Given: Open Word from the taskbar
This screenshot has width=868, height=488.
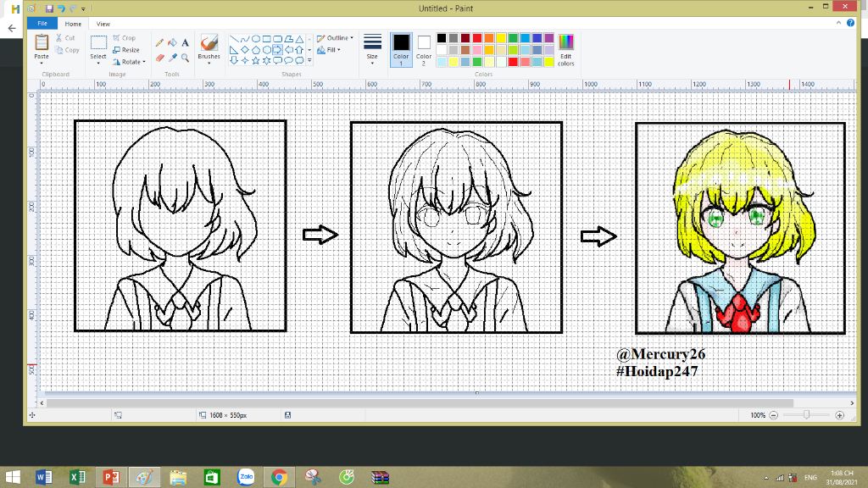Looking at the screenshot, I should [44, 477].
